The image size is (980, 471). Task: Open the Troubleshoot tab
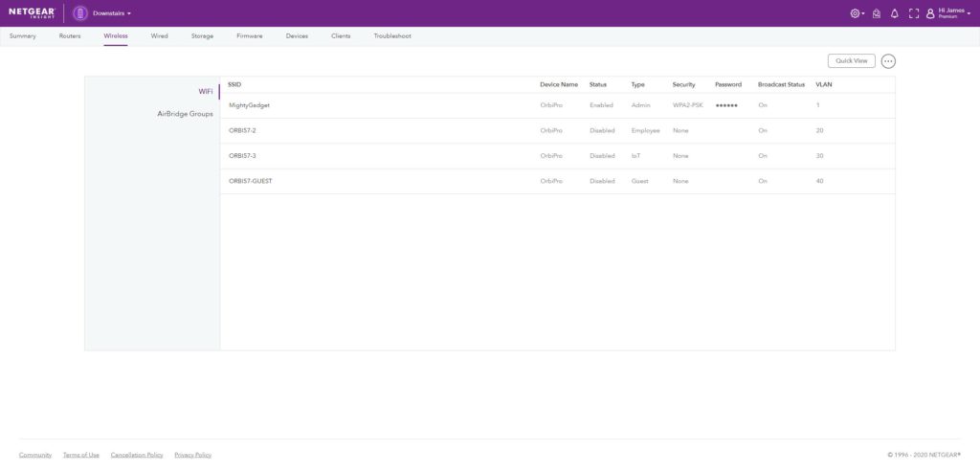[392, 35]
